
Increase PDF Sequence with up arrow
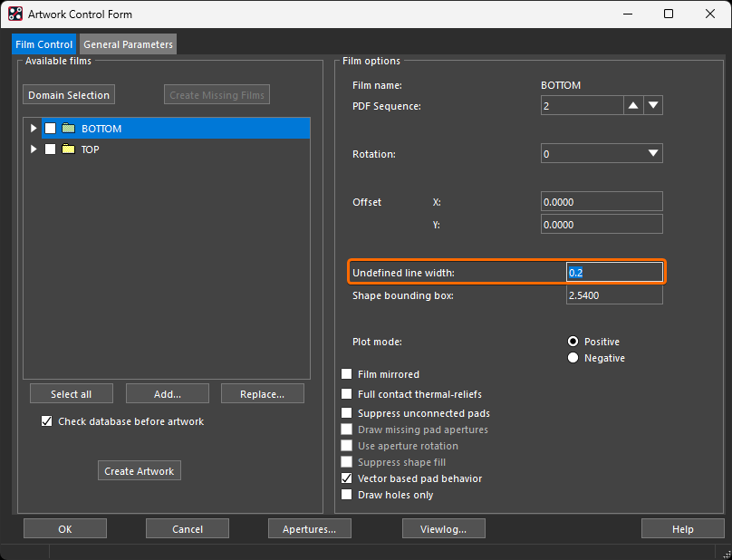pyautogui.click(x=633, y=106)
